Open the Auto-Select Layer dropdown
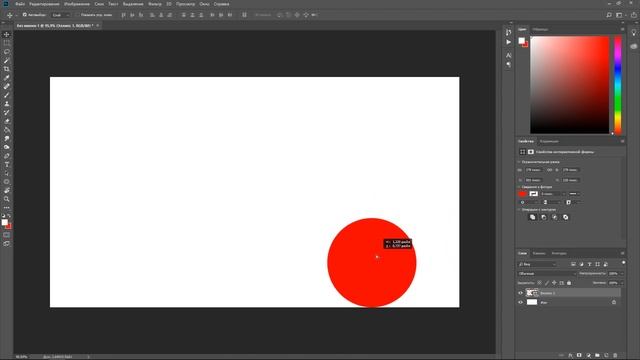Viewport: 640px width, 360px height. tap(61, 15)
